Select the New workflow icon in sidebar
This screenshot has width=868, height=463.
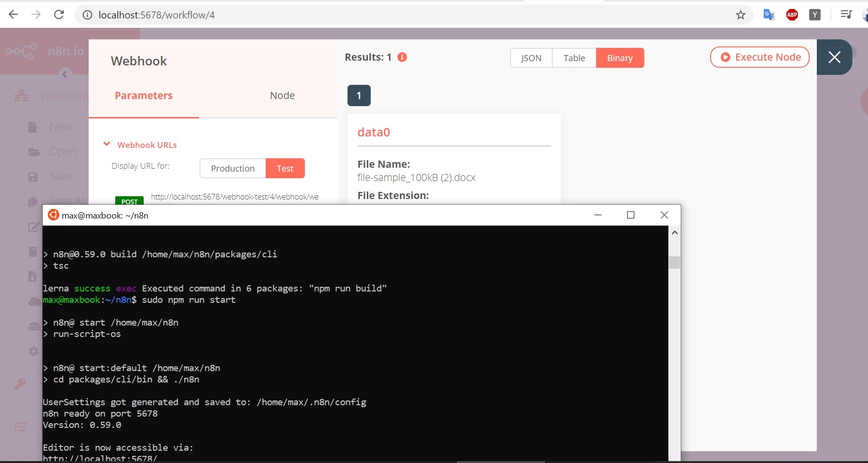pyautogui.click(x=32, y=127)
